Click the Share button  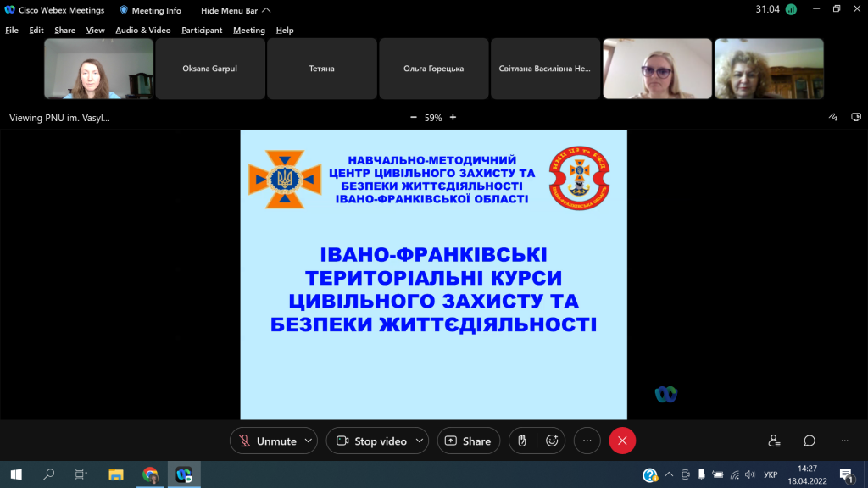468,441
